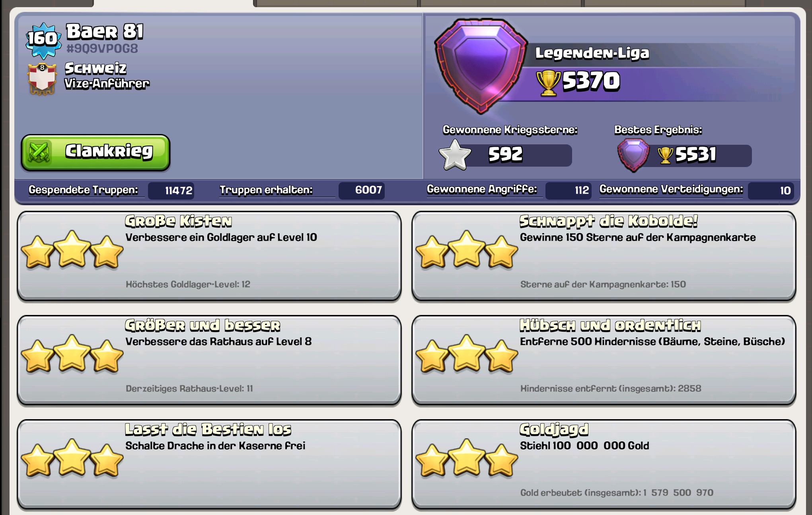Tap the Schweiz clan shield badge

pyautogui.click(x=42, y=79)
